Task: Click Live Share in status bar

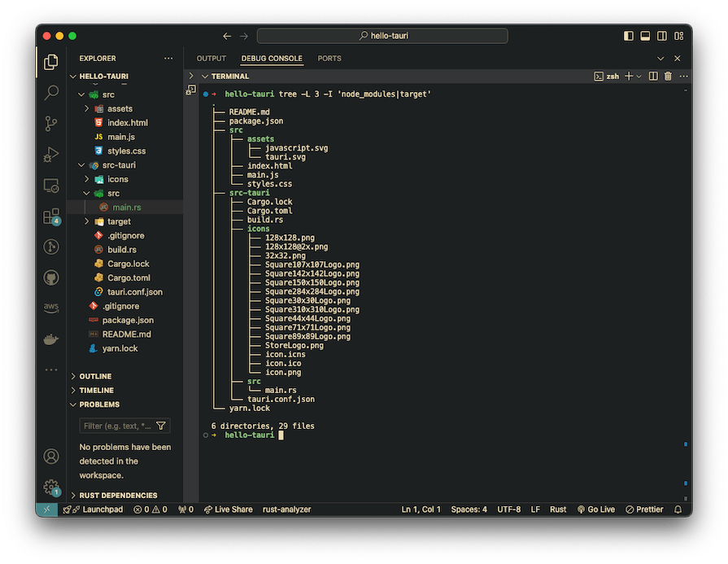Action: point(228,509)
